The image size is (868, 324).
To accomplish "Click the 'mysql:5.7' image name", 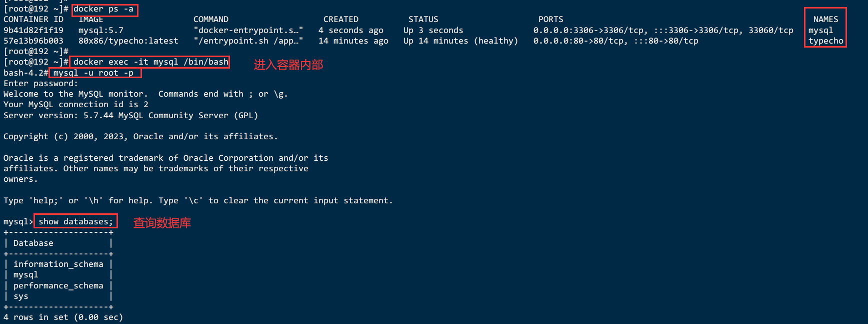I will (101, 30).
